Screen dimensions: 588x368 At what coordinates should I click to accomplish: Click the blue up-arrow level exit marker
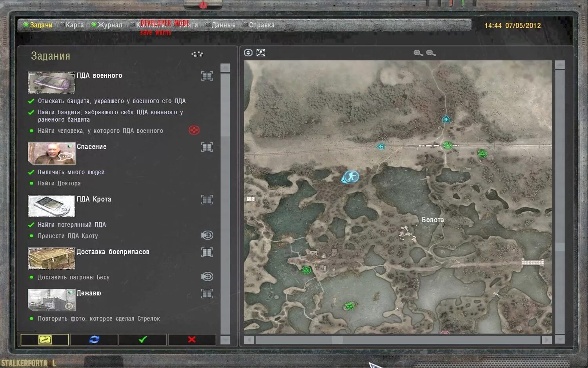(x=446, y=119)
